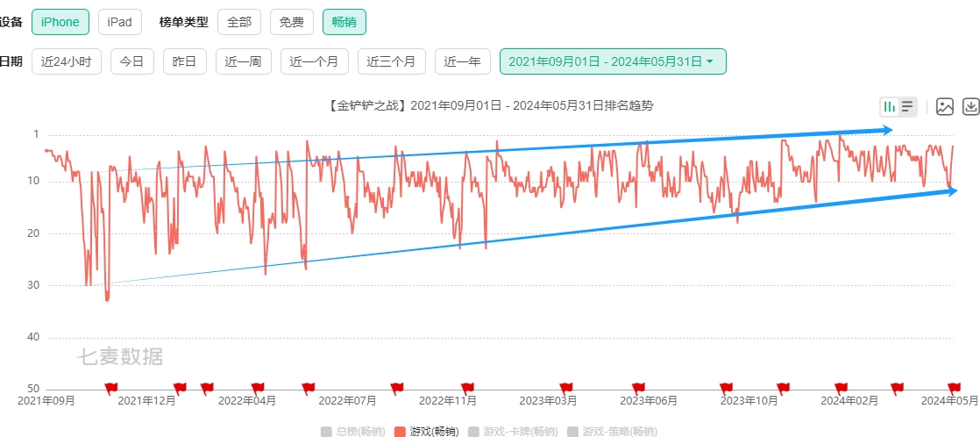Screen dimensions: 980x437
Task: Click the last red flag above 2024年05月
Action: click(955, 388)
